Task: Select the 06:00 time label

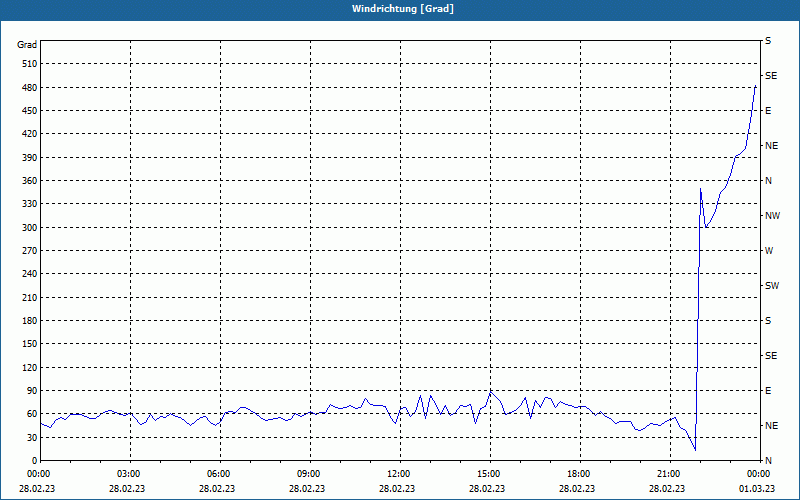Action: pos(219,474)
